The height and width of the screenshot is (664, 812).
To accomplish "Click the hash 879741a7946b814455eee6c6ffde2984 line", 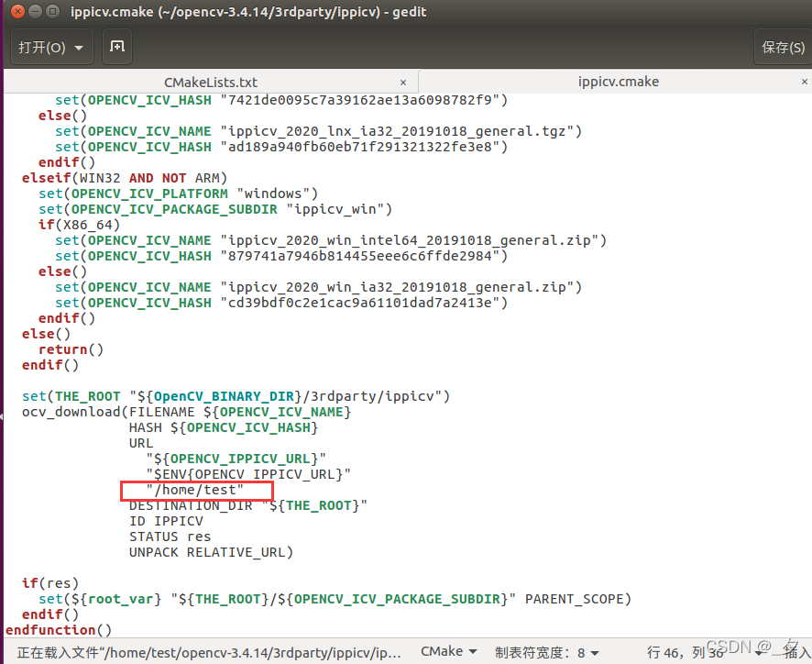I will coord(281,256).
